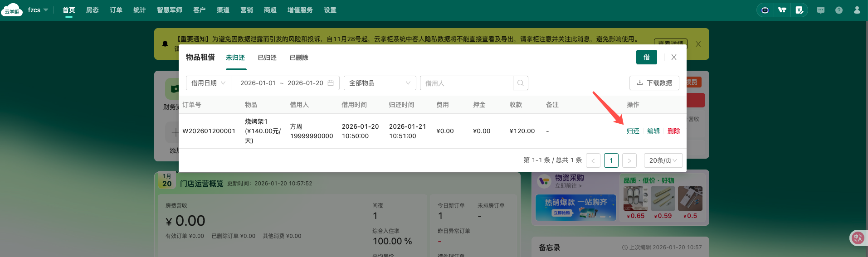Open the 订单 menu in top navigation
The height and width of the screenshot is (257, 868).
click(116, 10)
